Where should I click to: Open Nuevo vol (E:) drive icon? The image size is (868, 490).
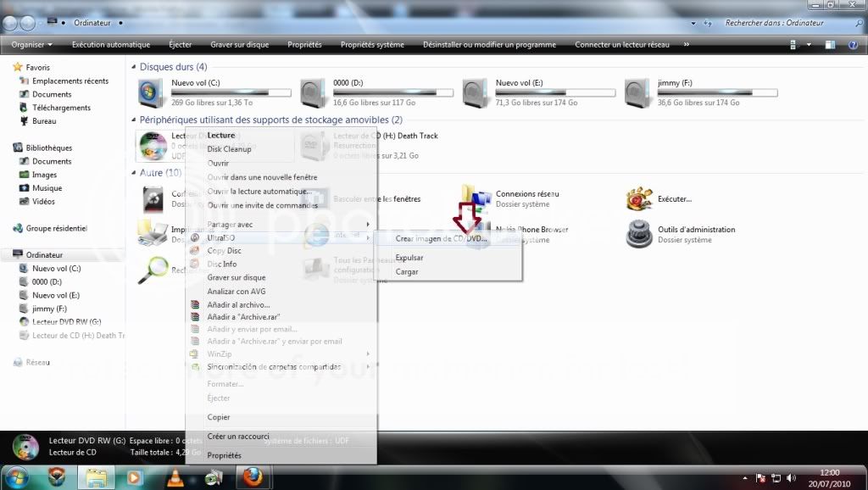pyautogui.click(x=476, y=92)
